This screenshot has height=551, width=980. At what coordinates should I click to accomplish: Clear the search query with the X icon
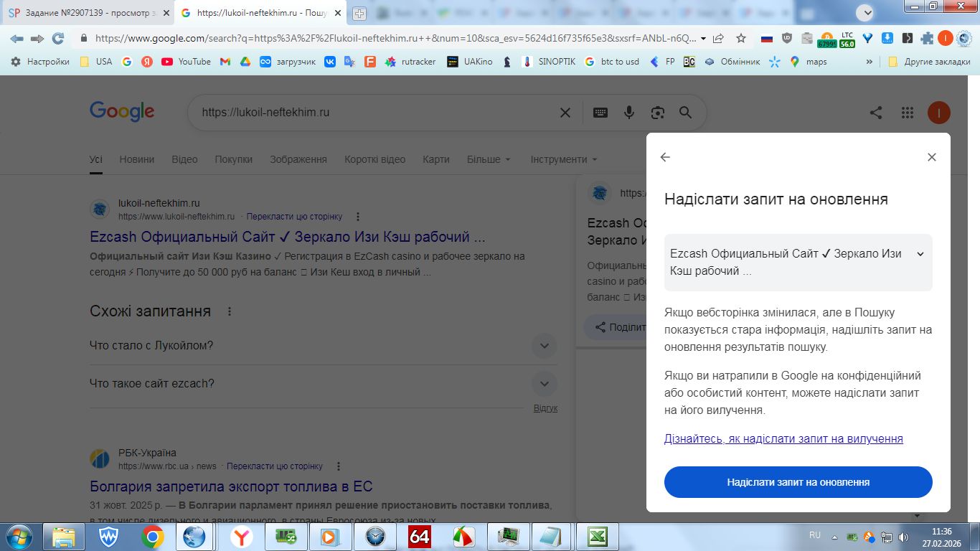click(x=565, y=113)
